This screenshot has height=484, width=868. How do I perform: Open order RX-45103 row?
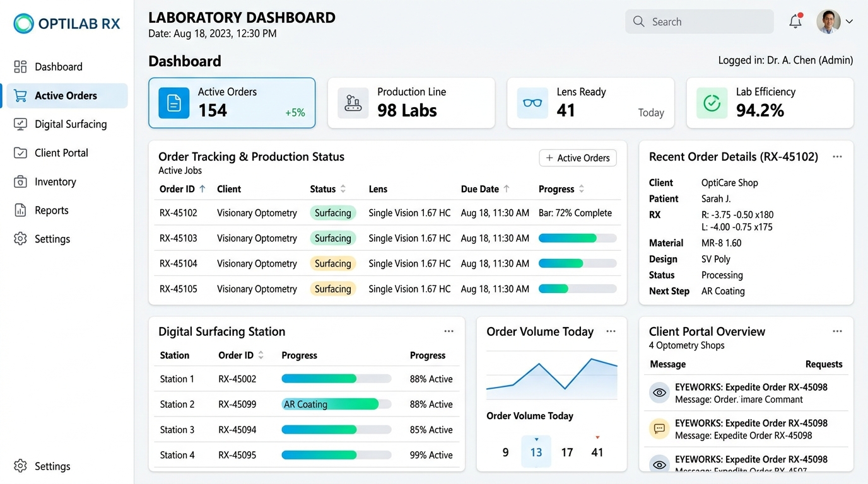click(x=387, y=238)
